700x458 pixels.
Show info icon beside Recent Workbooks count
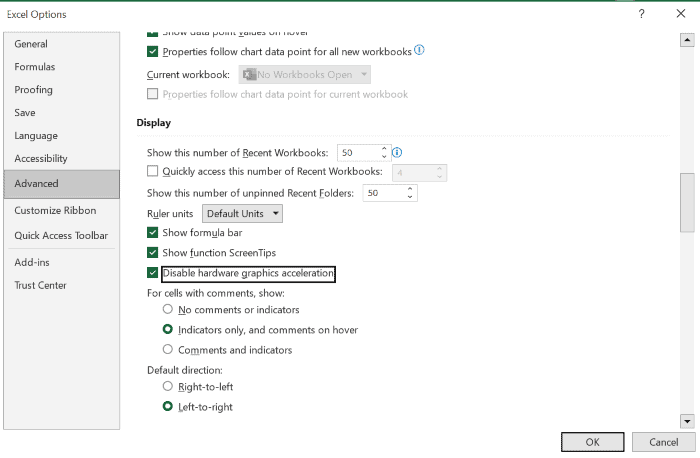(x=397, y=153)
